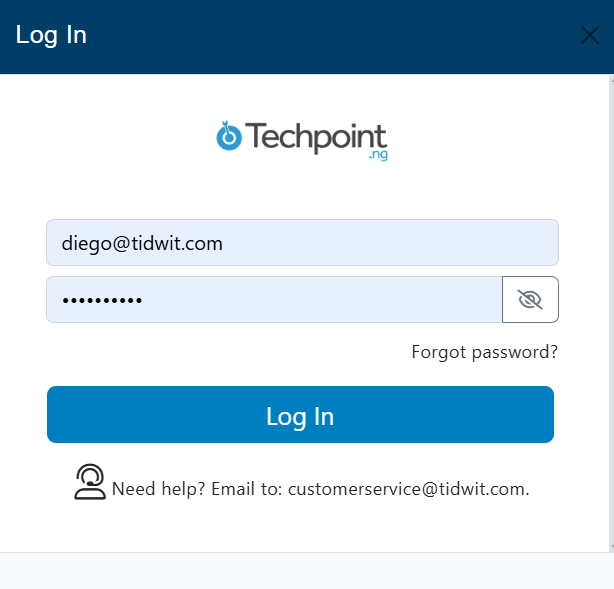Click the Log In dialog title
Screen dimensions: 614x589
click(52, 36)
